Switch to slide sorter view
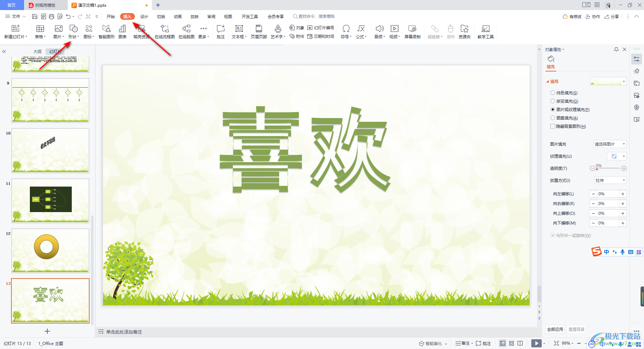The image size is (644, 349). point(512,343)
